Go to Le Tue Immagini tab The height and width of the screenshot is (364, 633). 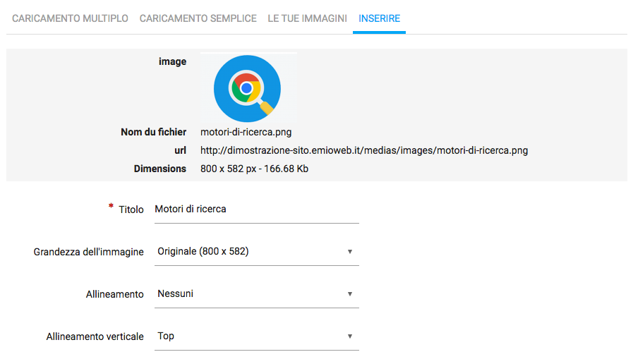point(307,18)
